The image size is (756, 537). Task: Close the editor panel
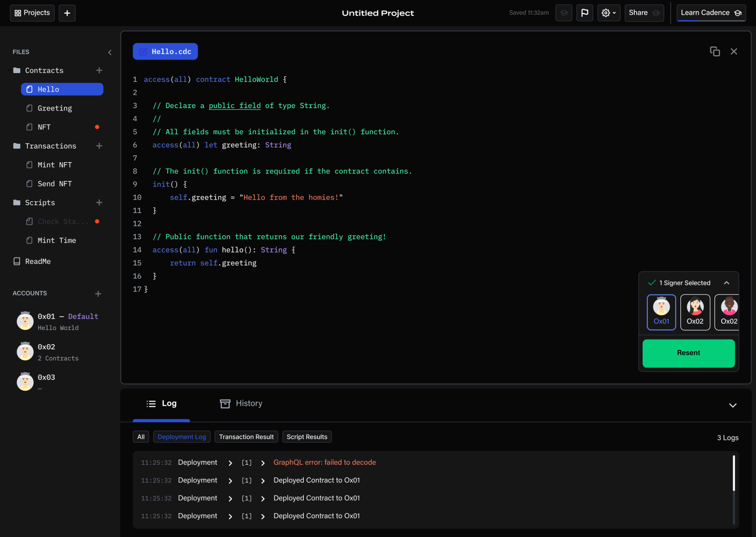coord(734,52)
